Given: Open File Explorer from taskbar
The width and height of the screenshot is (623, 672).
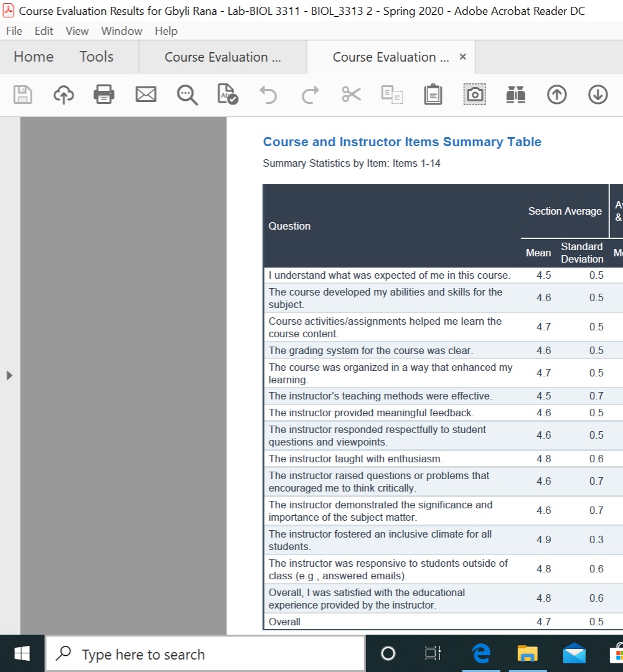Looking at the screenshot, I should click(527, 653).
